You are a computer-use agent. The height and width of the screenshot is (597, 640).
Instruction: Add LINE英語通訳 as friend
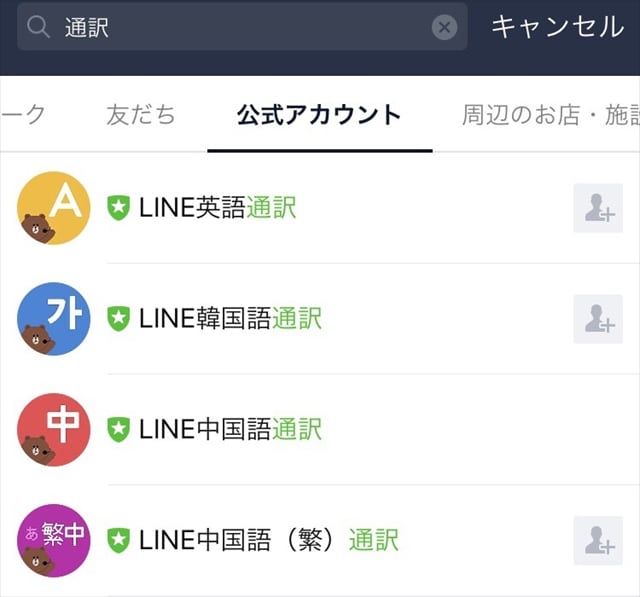(x=598, y=208)
